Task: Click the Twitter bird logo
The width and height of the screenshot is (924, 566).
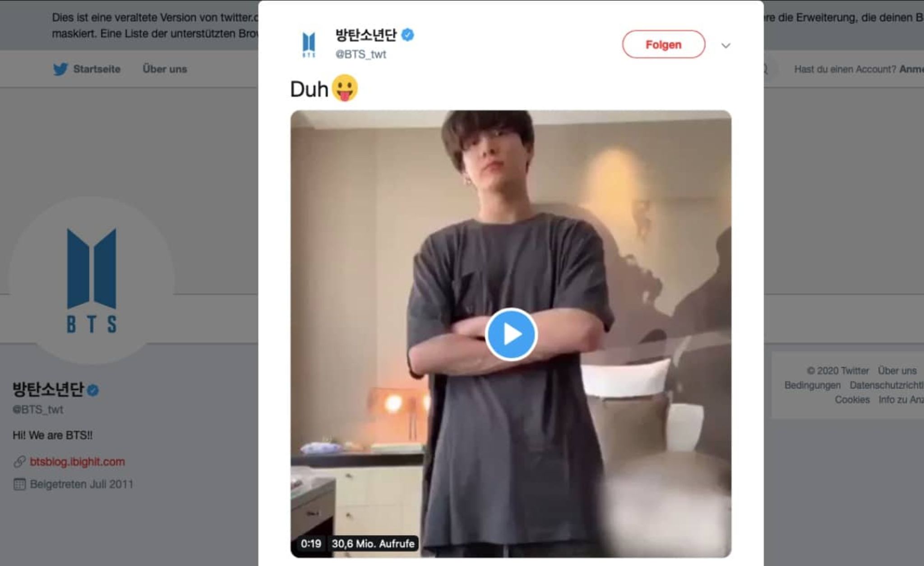Action: point(60,69)
